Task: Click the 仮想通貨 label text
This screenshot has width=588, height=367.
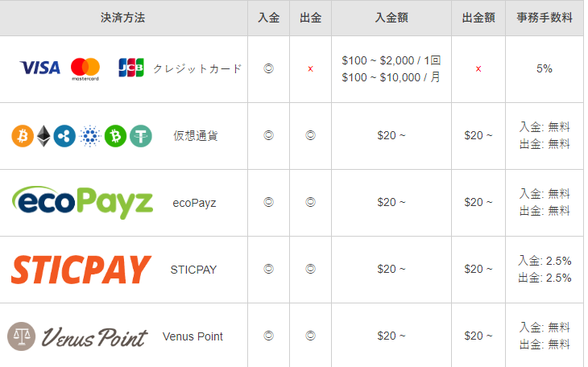Action: [196, 136]
